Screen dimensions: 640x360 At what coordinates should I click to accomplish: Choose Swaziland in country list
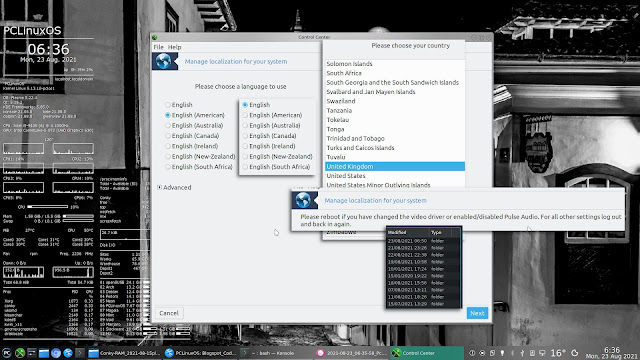[395, 101]
